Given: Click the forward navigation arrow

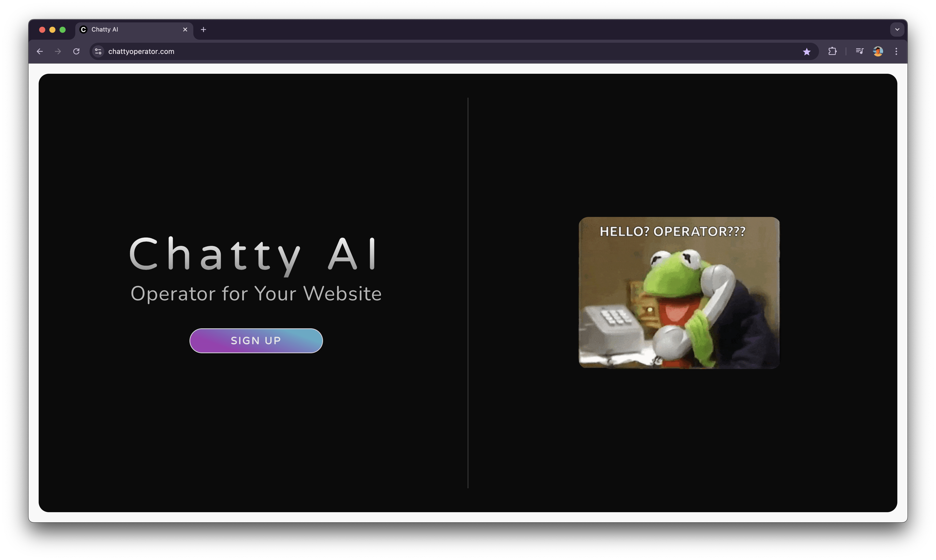Looking at the screenshot, I should (58, 51).
